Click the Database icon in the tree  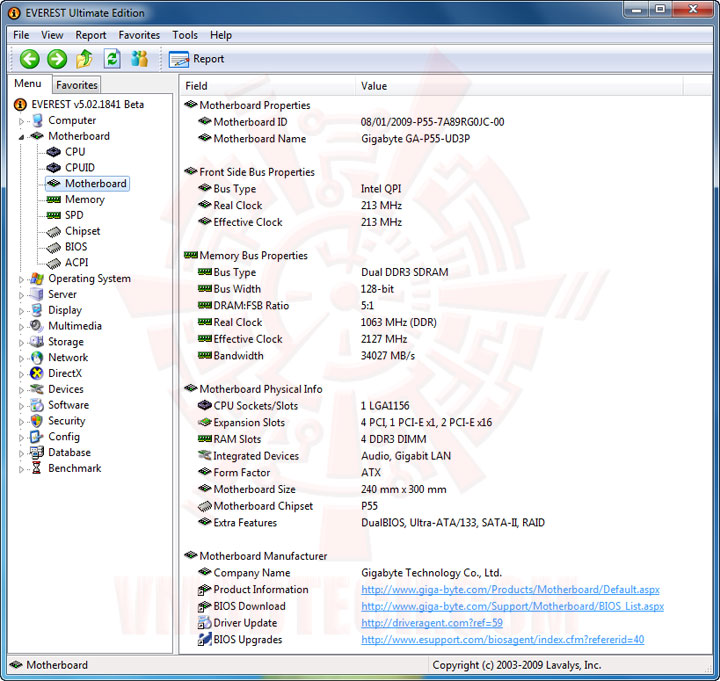[x=37, y=453]
